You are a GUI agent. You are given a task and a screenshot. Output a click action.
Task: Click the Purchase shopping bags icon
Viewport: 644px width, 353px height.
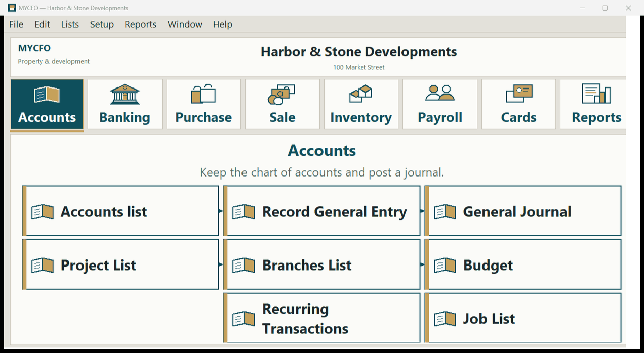pyautogui.click(x=203, y=94)
